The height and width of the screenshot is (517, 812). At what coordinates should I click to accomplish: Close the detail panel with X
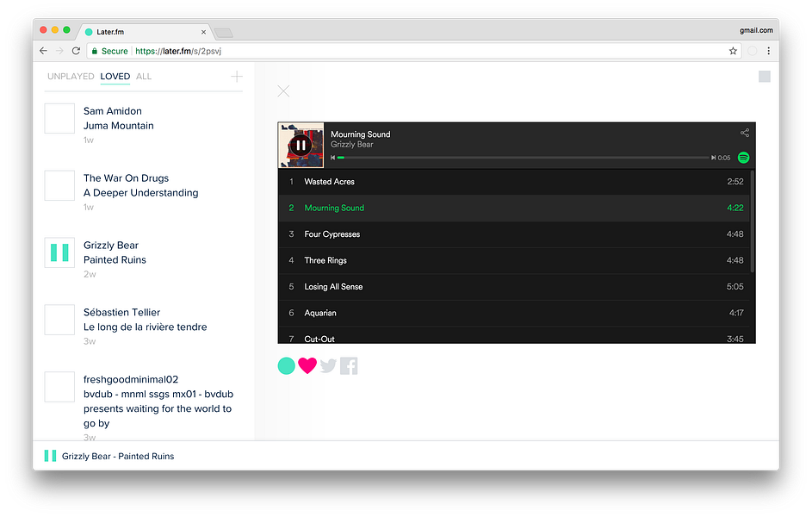click(x=283, y=91)
